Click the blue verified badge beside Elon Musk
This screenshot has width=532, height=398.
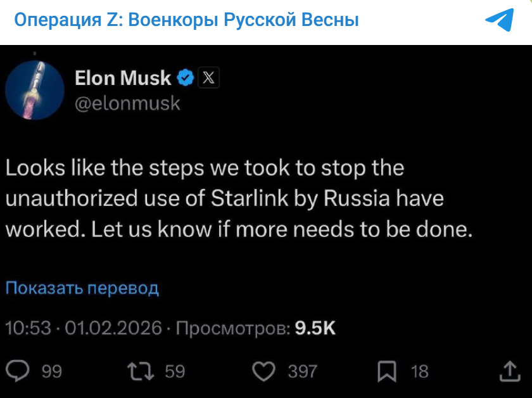pos(184,78)
